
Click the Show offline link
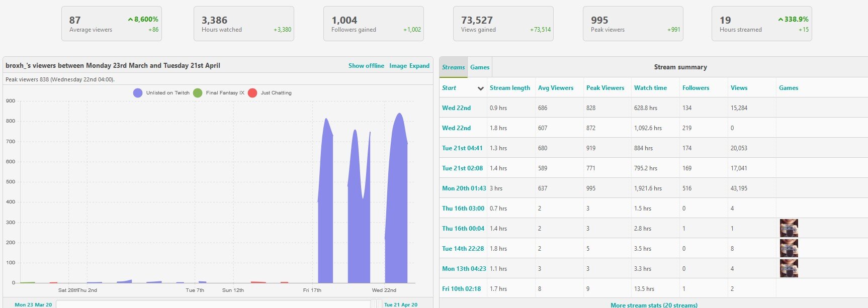coord(366,66)
